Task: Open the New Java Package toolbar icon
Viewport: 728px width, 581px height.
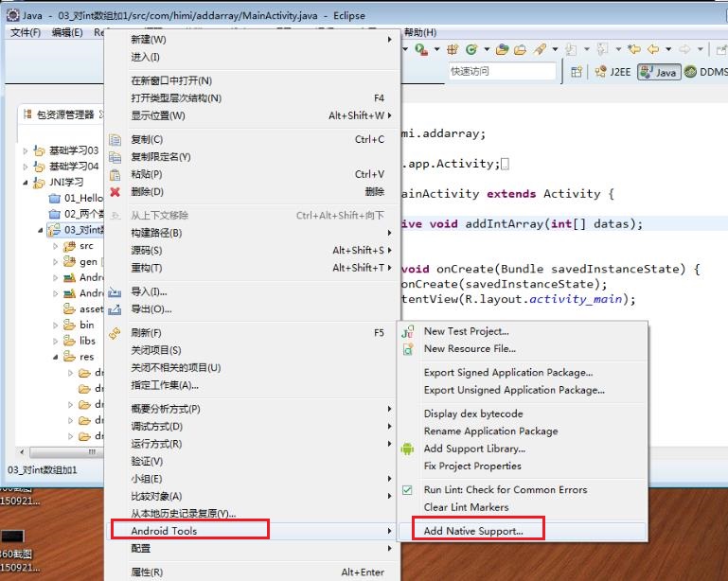Action: coord(453,49)
